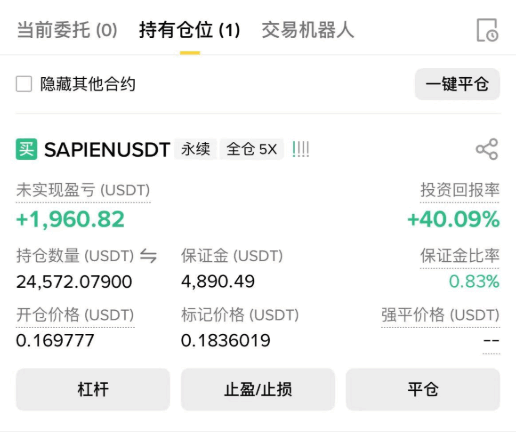
Task: Tap the 0.83% margin ratio value
Action: [x=474, y=282]
